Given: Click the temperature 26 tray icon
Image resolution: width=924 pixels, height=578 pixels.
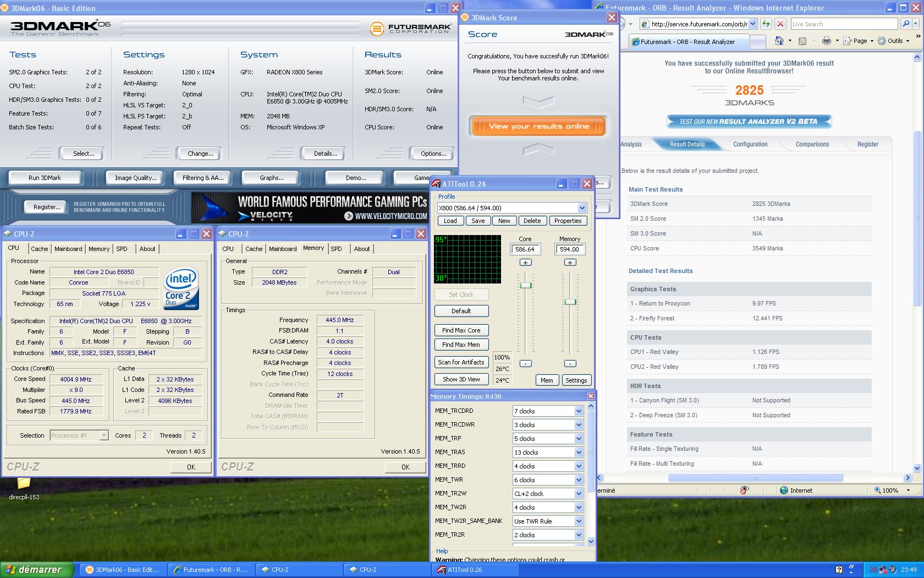Looking at the screenshot, I should 873,570.
